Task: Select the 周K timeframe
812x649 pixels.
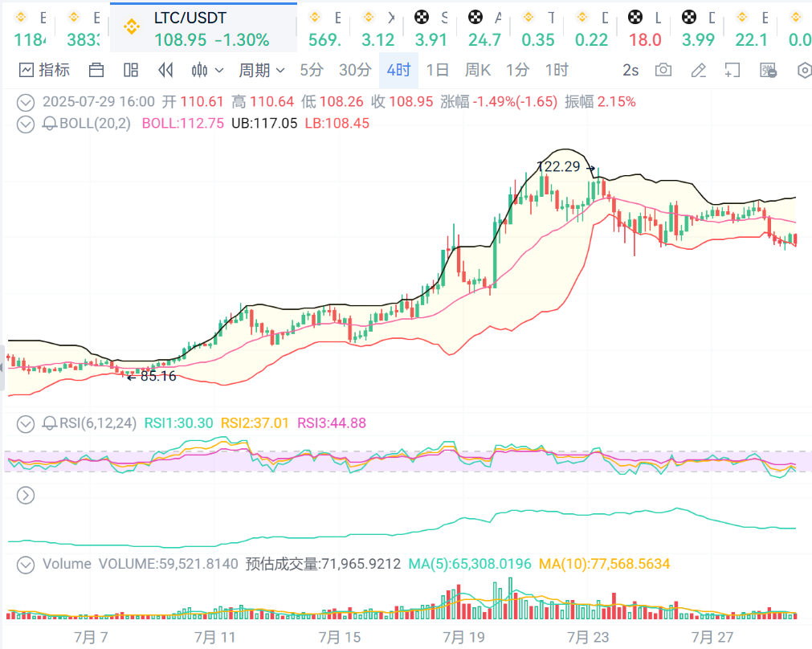Action: point(477,70)
